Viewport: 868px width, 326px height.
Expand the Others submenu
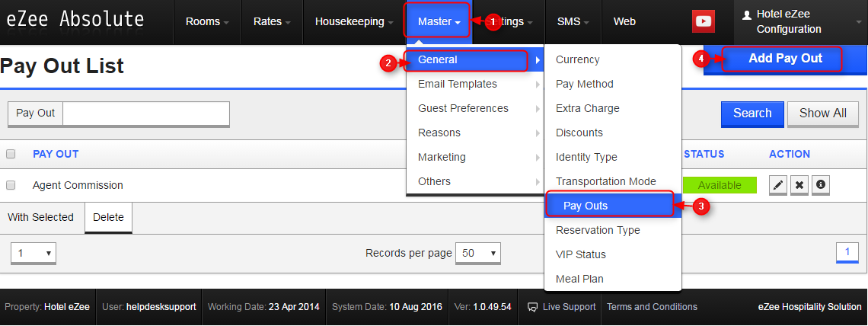pos(475,181)
